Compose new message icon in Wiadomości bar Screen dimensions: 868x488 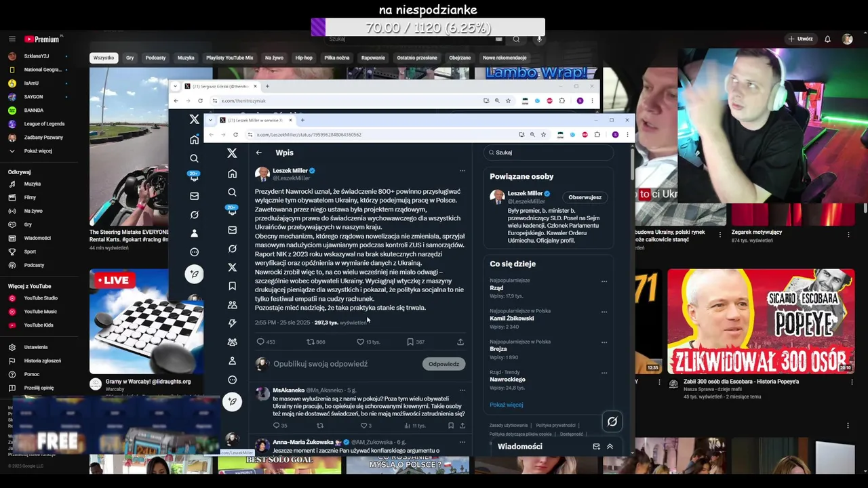[596, 447]
